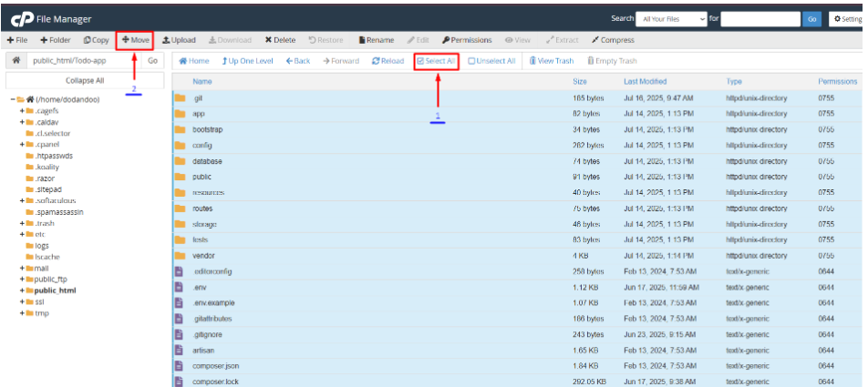Viewport: 868px width, 387px height.
Task: Click the search Go button
Action: pyautogui.click(x=811, y=18)
